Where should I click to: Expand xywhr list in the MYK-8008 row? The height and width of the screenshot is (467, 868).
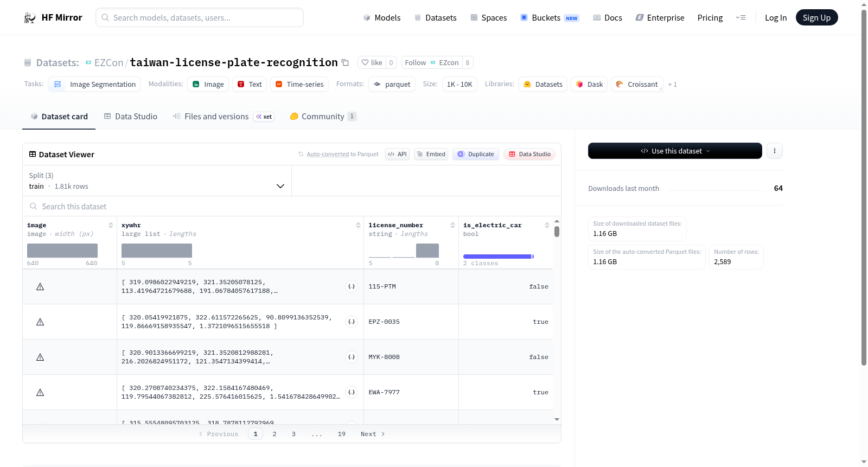pyautogui.click(x=352, y=357)
